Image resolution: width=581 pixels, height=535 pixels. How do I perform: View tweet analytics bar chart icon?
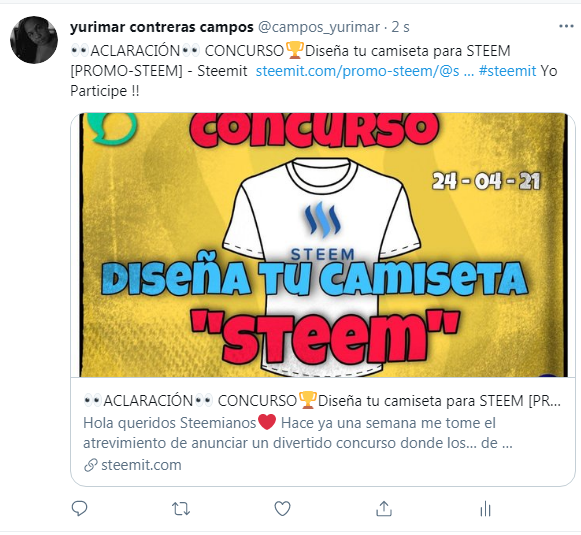coord(485,509)
